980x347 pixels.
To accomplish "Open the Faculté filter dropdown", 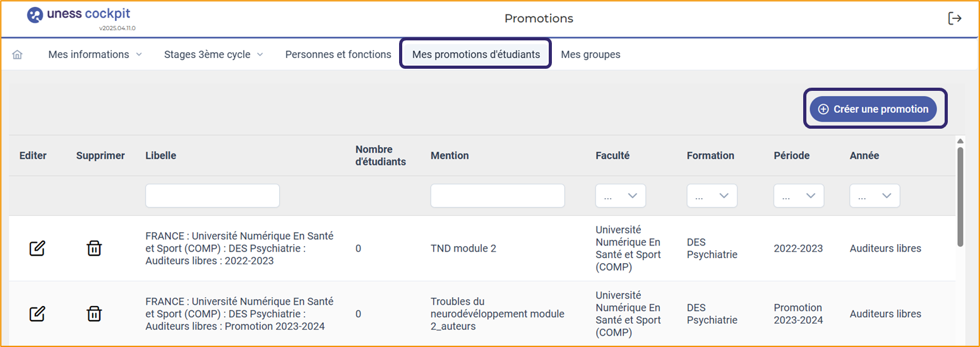I will pos(621,196).
